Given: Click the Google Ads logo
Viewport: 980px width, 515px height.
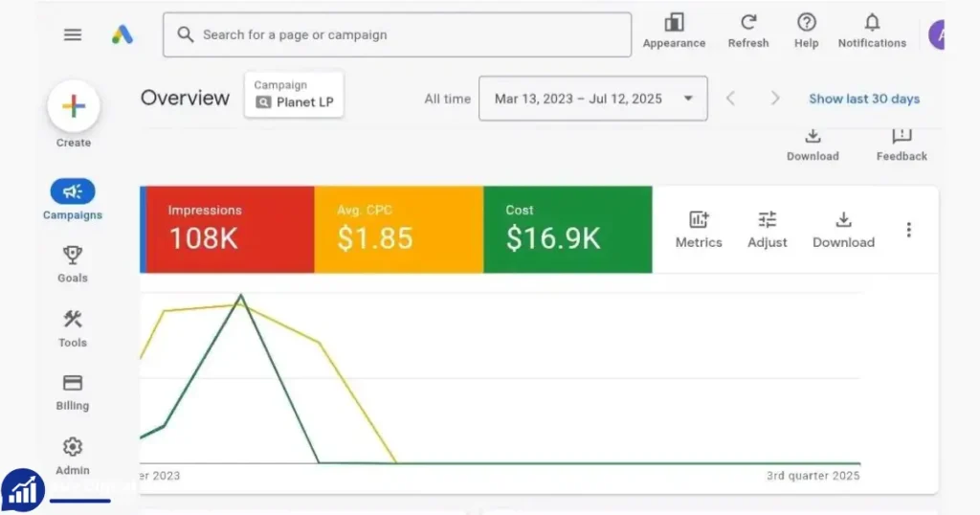Looking at the screenshot, I should pos(122,34).
